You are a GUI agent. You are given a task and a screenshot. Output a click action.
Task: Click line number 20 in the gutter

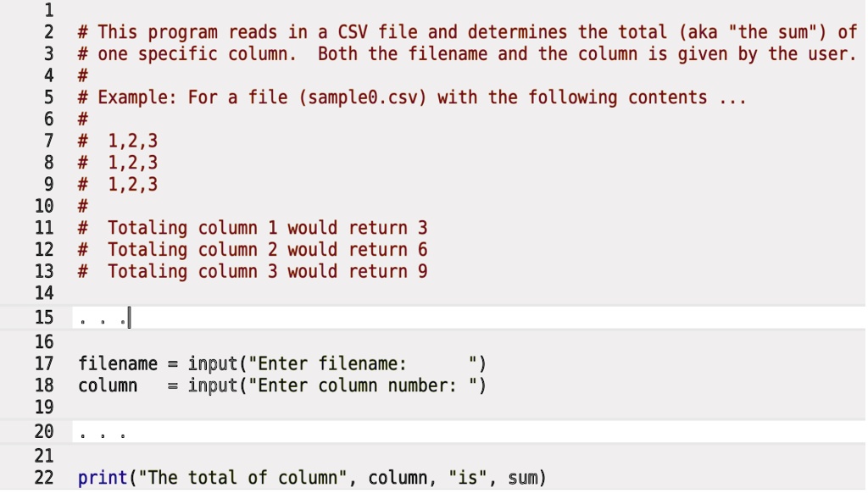click(44, 431)
